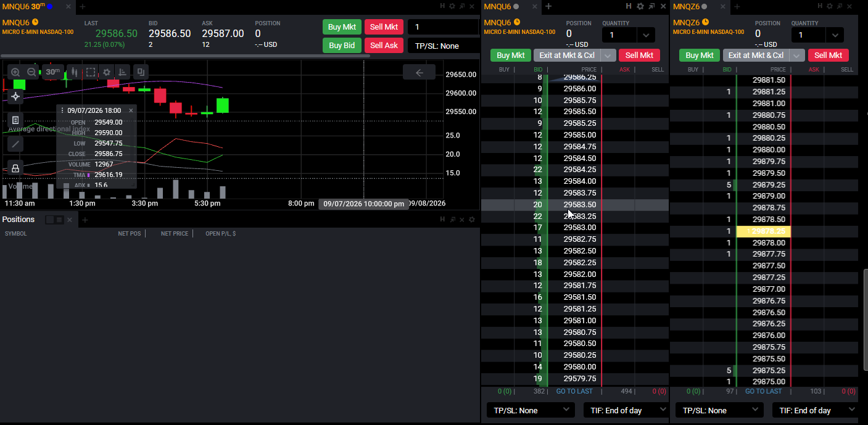Expand MNQU6 Exit at Mkt & Cxl options

[x=608, y=56]
